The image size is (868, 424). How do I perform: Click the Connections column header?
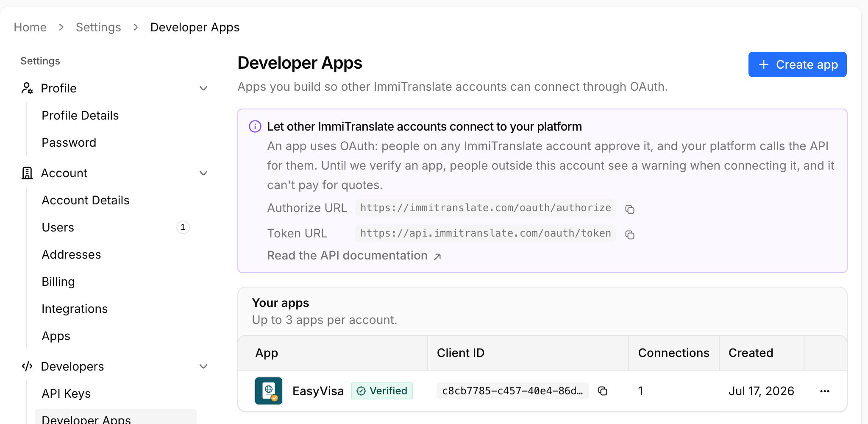point(673,353)
